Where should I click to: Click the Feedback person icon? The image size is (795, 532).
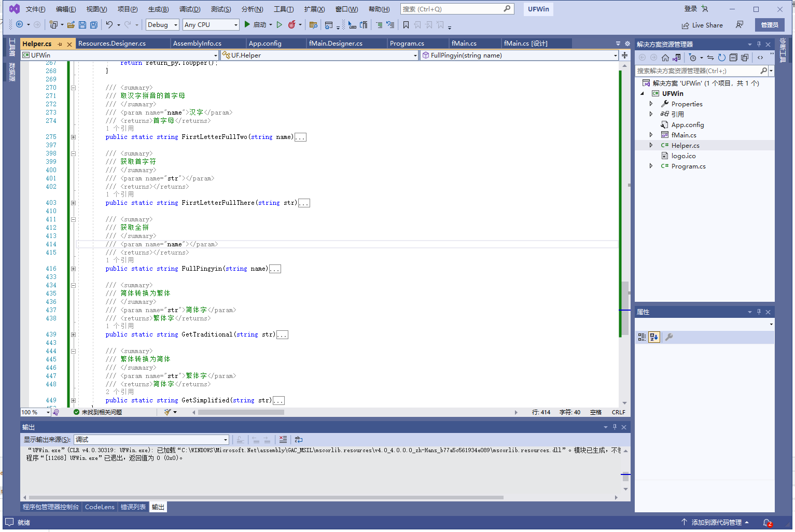740,24
